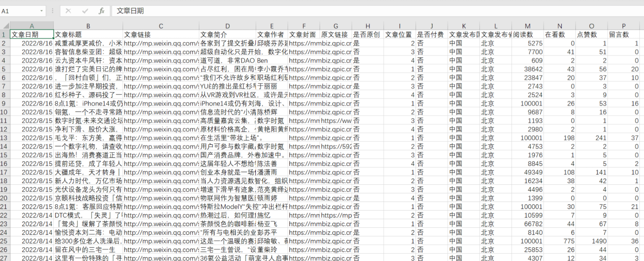Screen dimensions: 644x261
Task: Click author cell 潘潇雨
Action: [272, 172]
